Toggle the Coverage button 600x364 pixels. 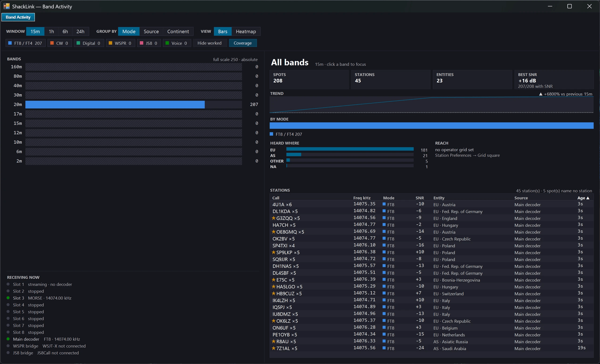243,43
